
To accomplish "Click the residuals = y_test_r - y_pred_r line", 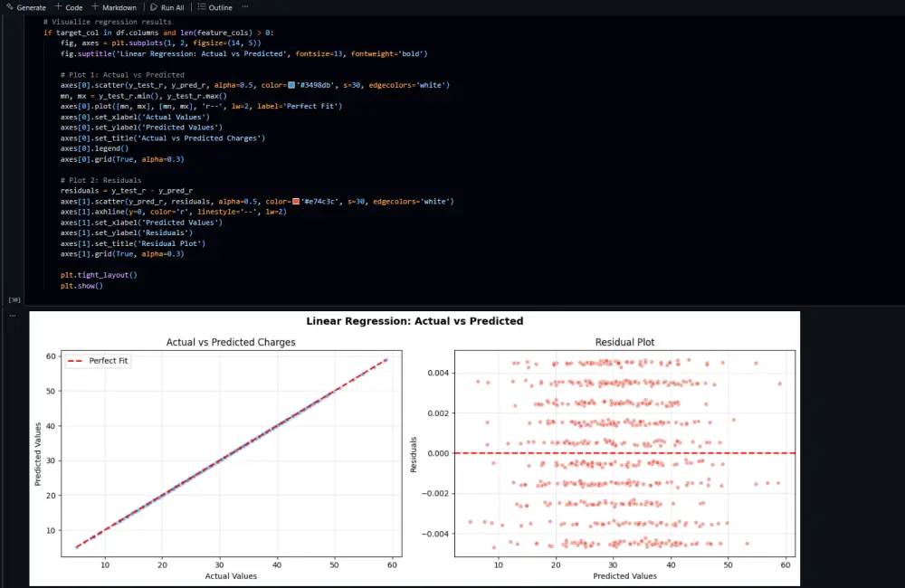I will [x=127, y=191].
